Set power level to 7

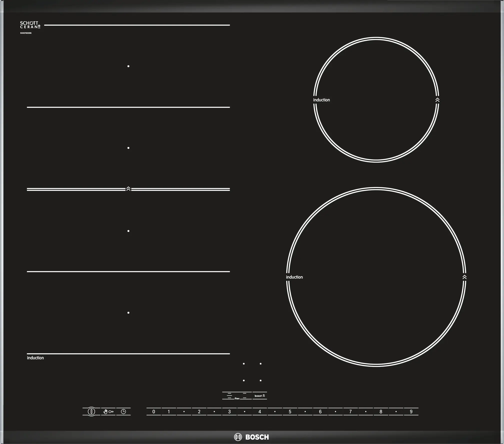[350, 412]
